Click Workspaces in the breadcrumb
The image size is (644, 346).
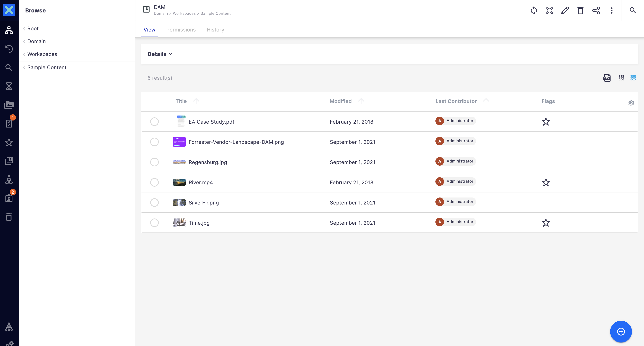point(184,13)
